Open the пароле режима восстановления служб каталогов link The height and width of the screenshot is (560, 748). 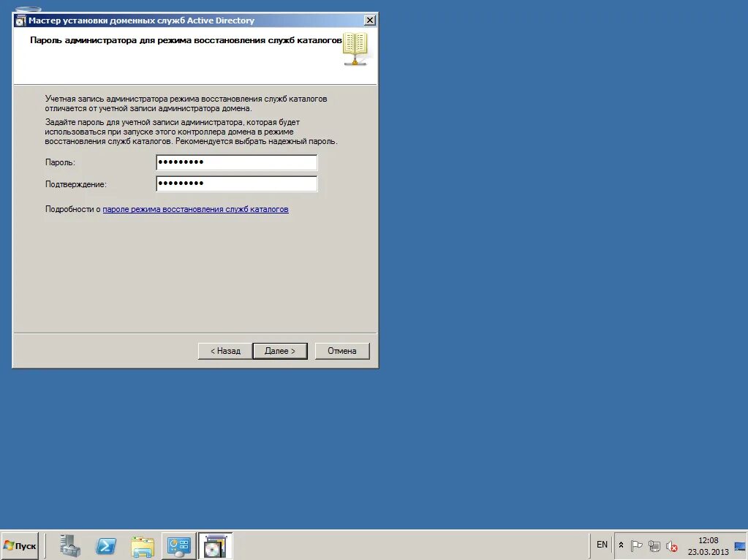195,209
